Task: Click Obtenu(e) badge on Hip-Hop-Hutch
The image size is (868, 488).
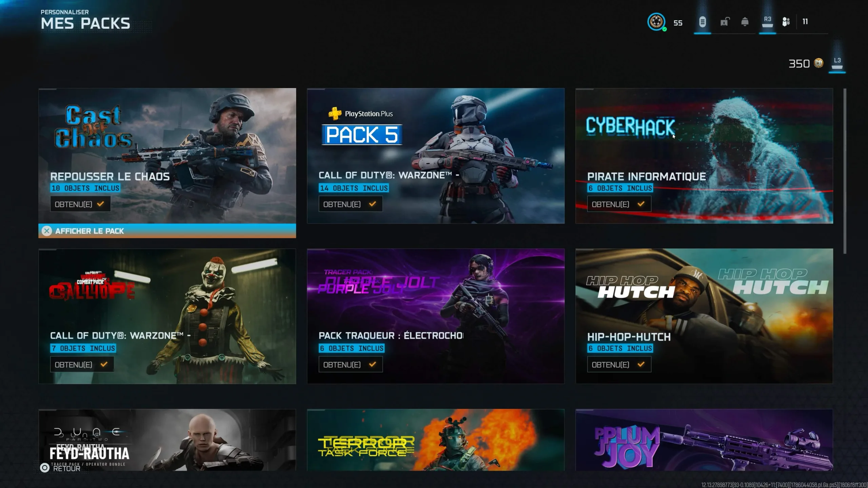Action: [x=619, y=365]
